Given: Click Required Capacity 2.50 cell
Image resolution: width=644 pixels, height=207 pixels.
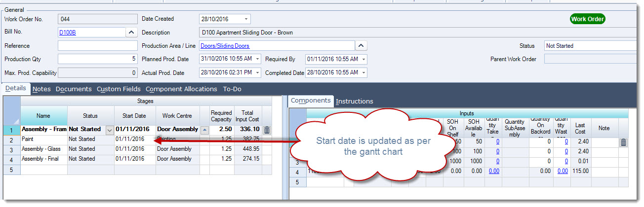Looking at the screenshot, I should 221,129.
